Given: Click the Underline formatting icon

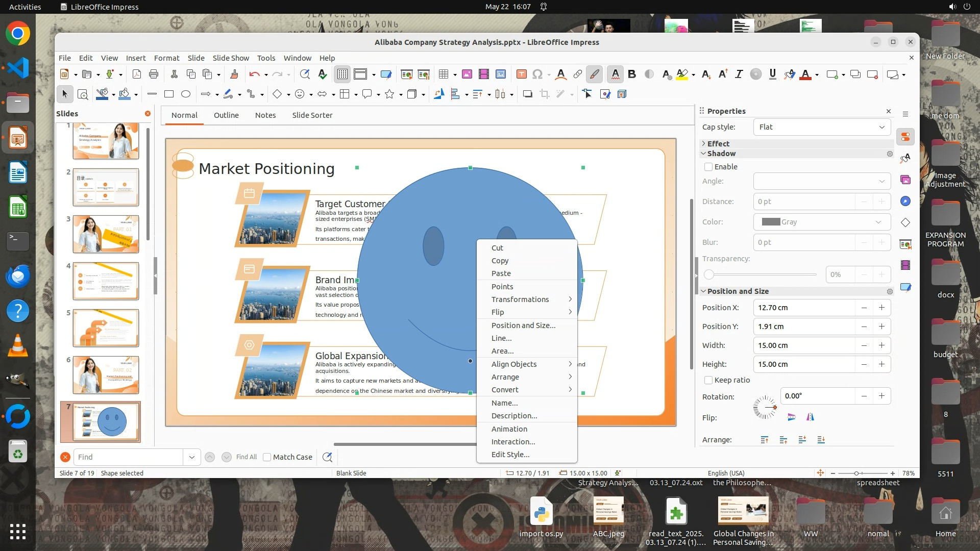Looking at the screenshot, I should (x=772, y=74).
